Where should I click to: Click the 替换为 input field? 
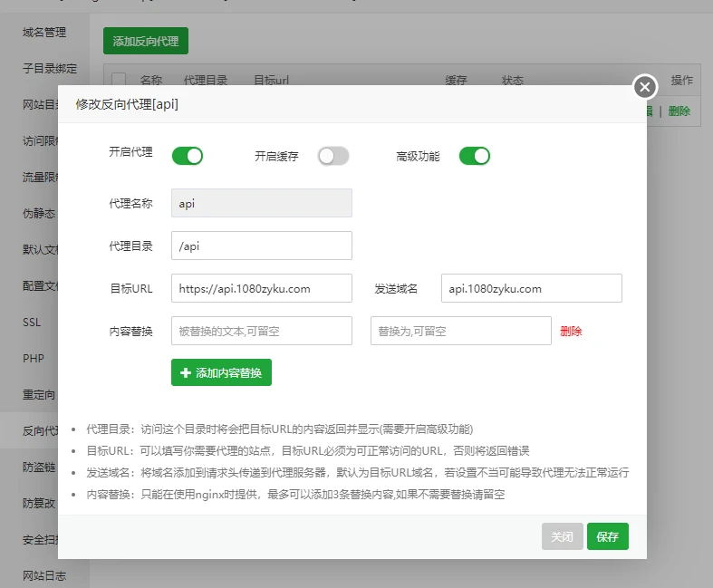pos(460,331)
